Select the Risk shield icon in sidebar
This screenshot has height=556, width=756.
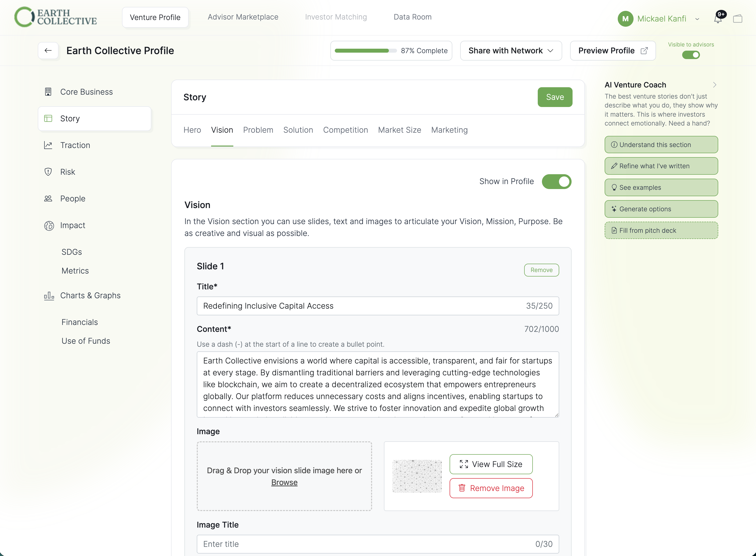point(48,172)
